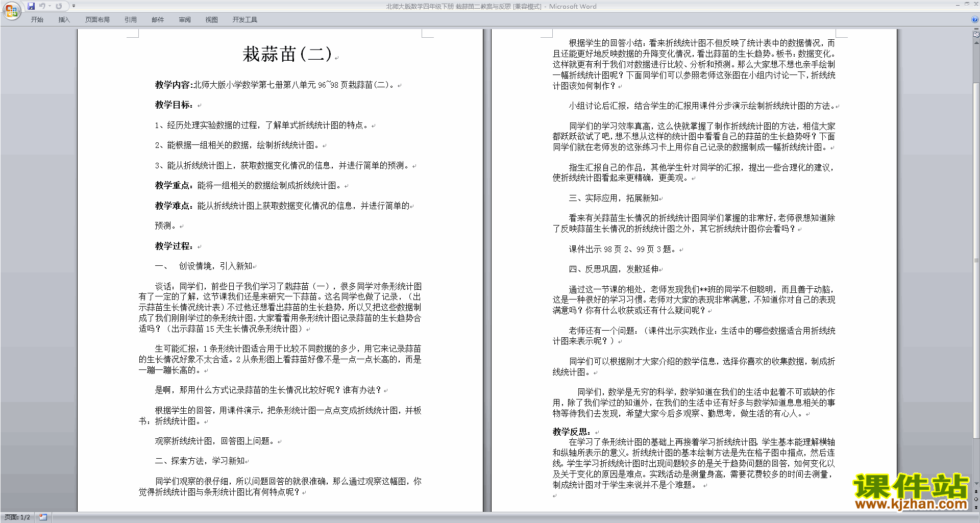Toggle the ruler using the scrollbar-top icon
The image size is (980, 523).
(x=976, y=35)
